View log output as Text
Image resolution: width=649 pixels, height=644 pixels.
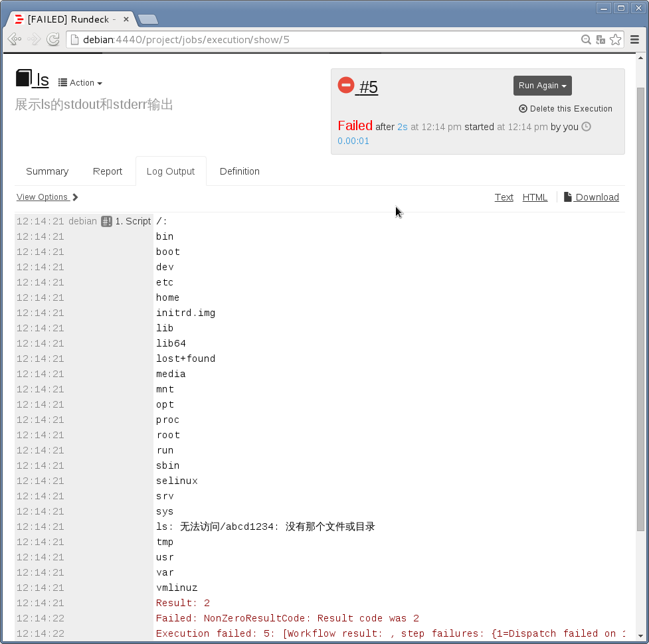pos(504,197)
